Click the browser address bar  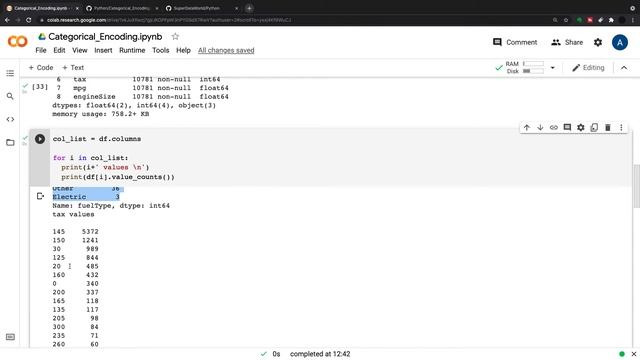[x=294, y=20]
